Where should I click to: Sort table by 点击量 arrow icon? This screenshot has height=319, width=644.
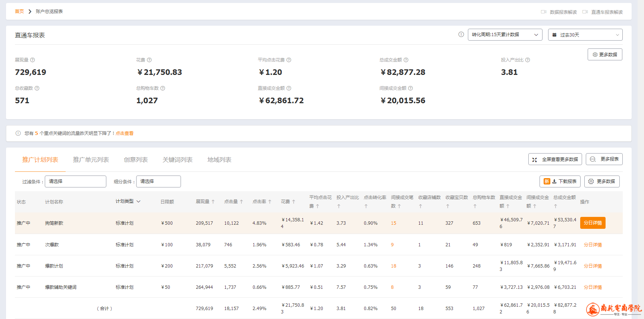coord(241,202)
